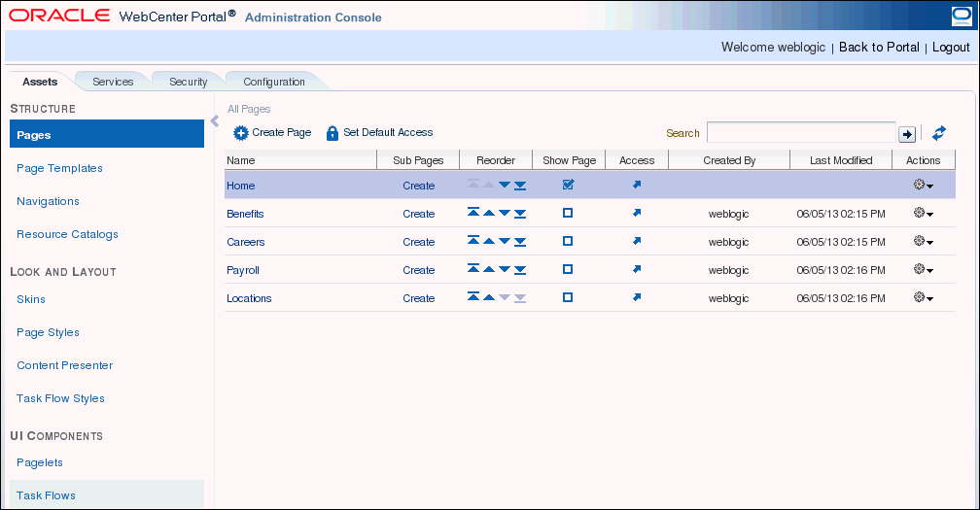
Task: Click Back to Portal link
Action: pos(879,47)
